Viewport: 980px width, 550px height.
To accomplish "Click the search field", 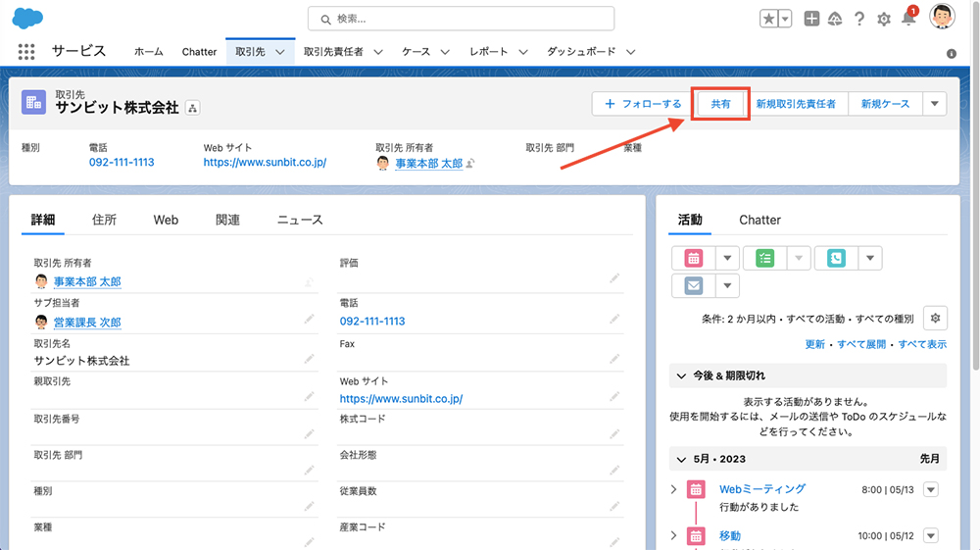I will pyautogui.click(x=461, y=19).
